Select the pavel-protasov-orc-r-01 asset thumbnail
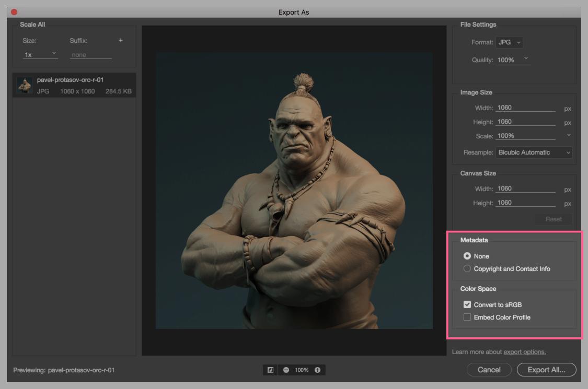 click(25, 85)
